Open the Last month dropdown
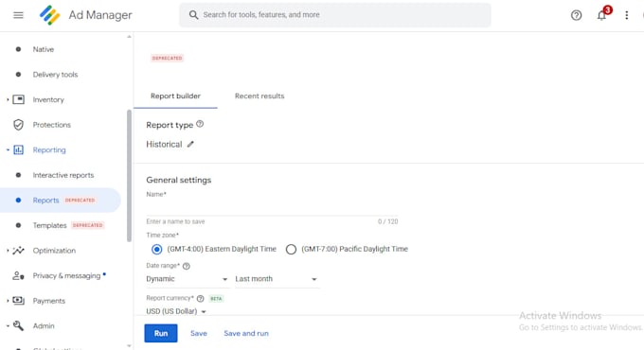The image size is (644, 350). (277, 279)
